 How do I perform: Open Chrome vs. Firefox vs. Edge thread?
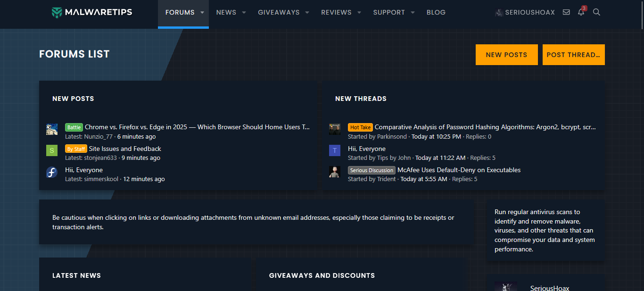click(x=197, y=127)
